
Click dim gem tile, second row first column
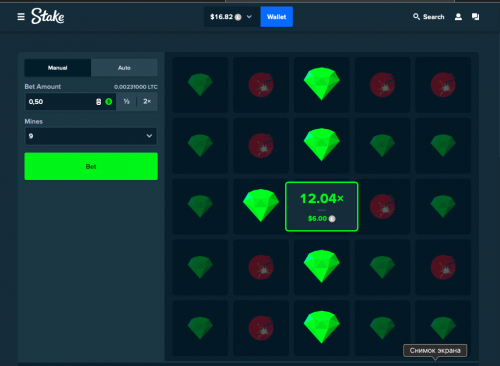(x=200, y=146)
